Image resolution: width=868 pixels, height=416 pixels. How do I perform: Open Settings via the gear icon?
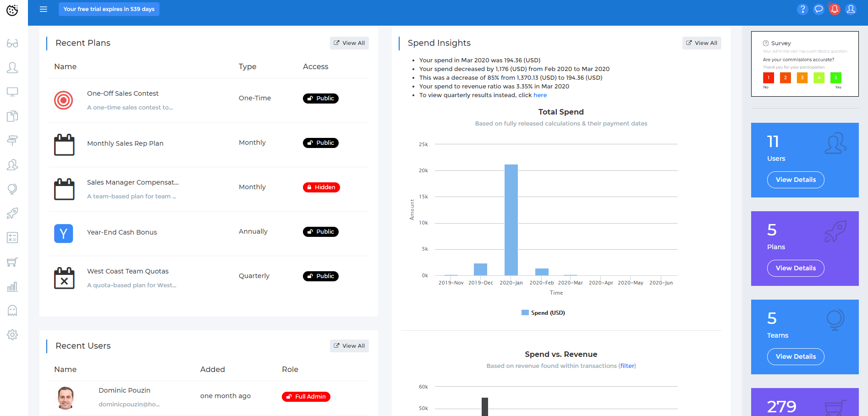coord(12,334)
